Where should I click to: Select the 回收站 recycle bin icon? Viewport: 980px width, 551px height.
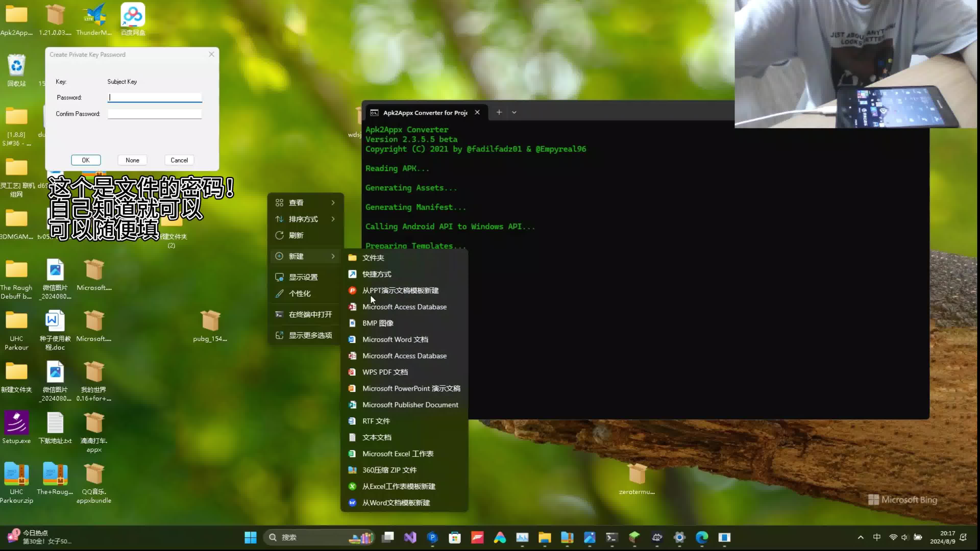[x=16, y=70]
